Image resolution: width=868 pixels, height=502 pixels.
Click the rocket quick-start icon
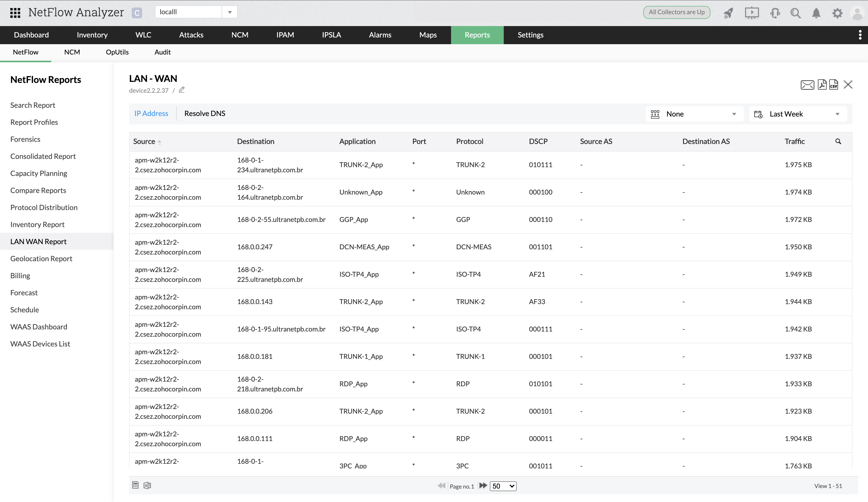pos(728,13)
